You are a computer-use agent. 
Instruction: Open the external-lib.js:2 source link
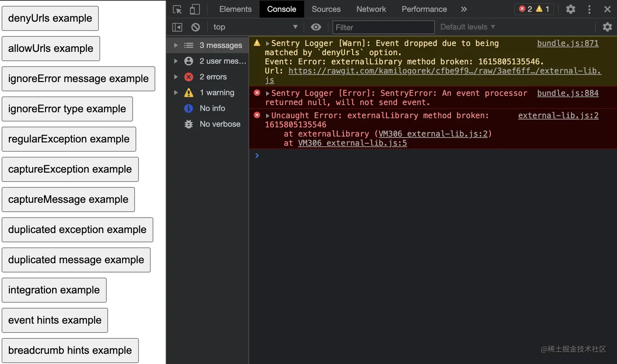(x=558, y=115)
